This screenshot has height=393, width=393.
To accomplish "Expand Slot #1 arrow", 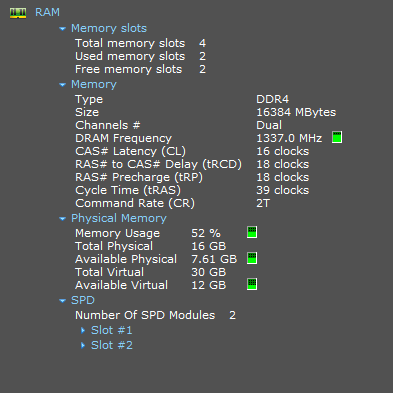I will click(83, 330).
